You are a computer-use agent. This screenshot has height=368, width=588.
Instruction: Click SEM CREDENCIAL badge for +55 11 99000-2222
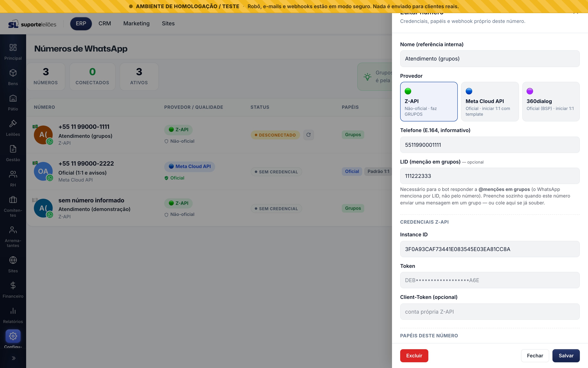[276, 172]
